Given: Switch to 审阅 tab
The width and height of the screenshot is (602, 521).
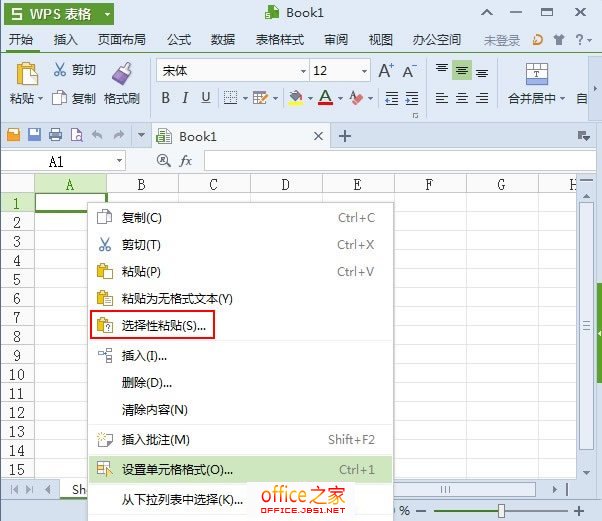Looking at the screenshot, I should 336,40.
